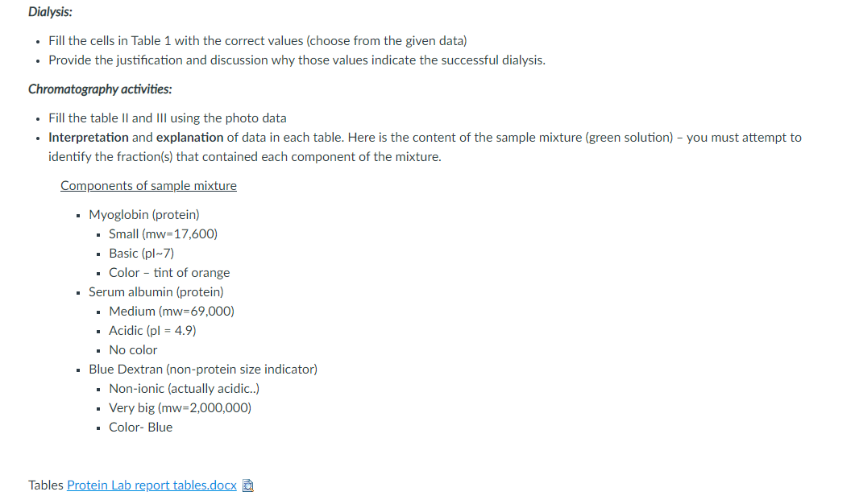
Task: Click the No color sub-bullet
Action: (133, 350)
